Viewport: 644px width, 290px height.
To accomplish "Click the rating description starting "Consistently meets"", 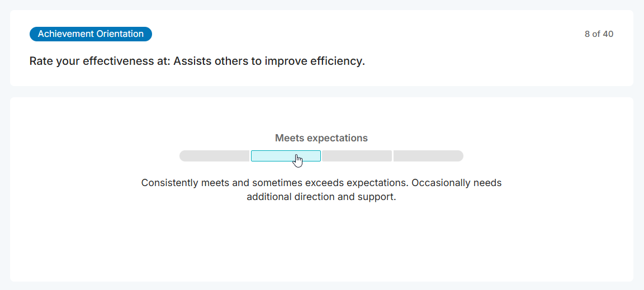I will (321, 183).
